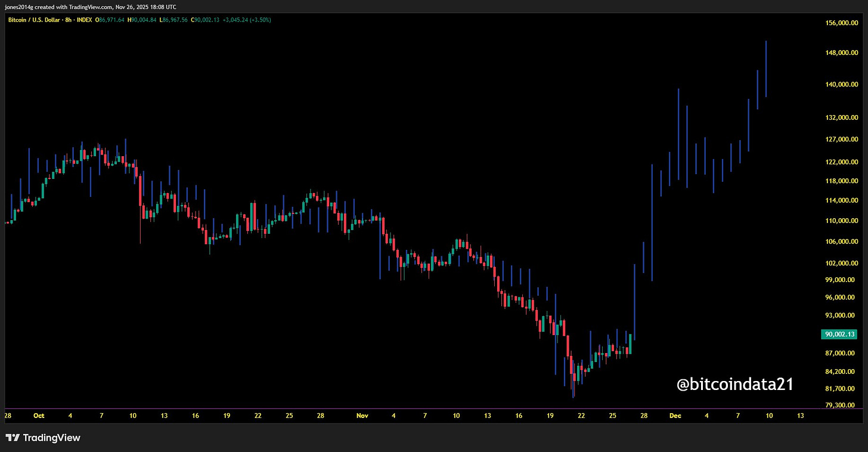Viewport: 868px width, 452px height.
Task: Click the Nov month label on time axis
Action: 362,416
